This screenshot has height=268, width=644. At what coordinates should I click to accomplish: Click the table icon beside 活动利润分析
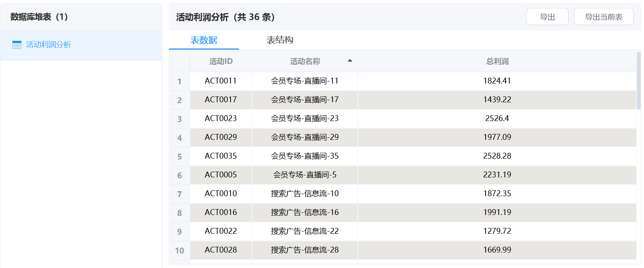[x=17, y=45]
